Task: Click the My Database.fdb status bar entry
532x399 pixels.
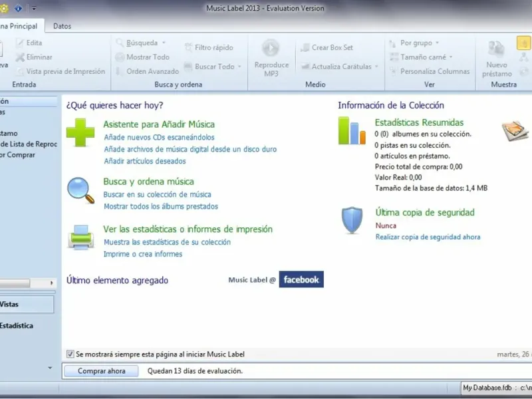Action: (x=496, y=388)
